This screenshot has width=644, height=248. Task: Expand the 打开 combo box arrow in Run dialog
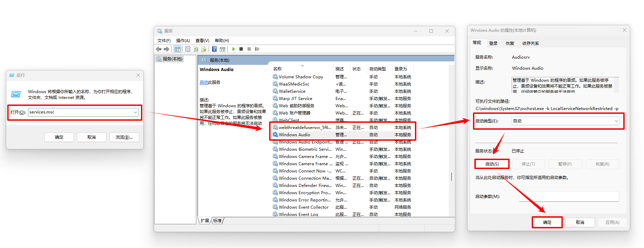pyautogui.click(x=135, y=112)
